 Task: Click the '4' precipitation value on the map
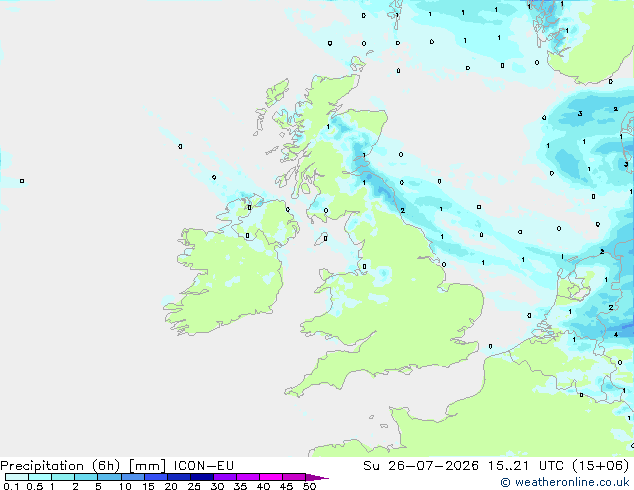point(616,335)
